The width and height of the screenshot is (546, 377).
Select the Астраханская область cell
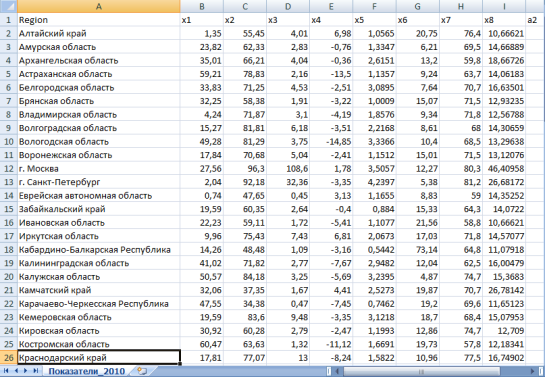pos(99,74)
